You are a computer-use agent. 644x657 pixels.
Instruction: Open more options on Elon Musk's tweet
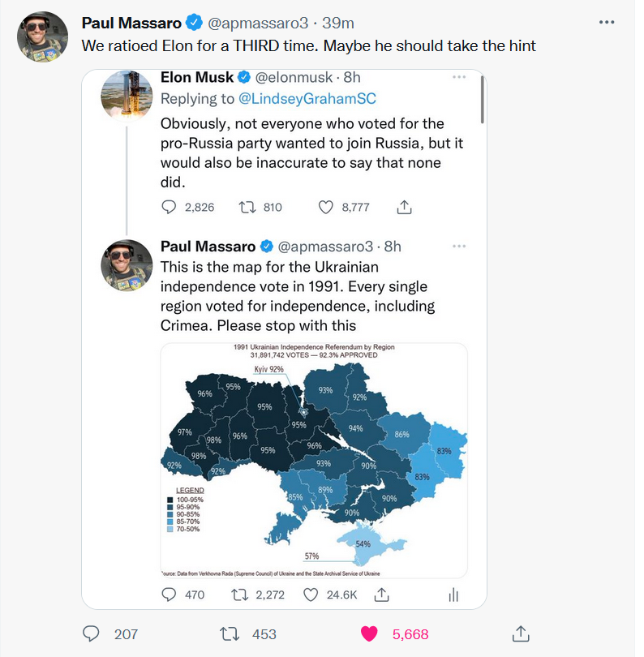click(x=459, y=77)
